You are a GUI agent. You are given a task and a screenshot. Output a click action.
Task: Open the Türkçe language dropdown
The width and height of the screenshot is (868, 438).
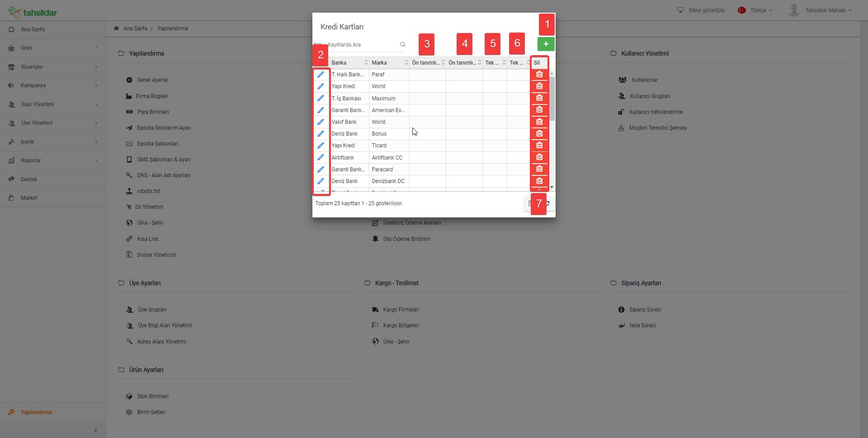[x=761, y=10]
